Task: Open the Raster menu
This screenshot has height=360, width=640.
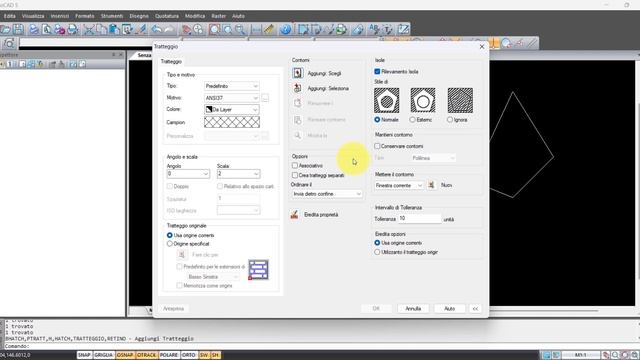Action: point(219,16)
